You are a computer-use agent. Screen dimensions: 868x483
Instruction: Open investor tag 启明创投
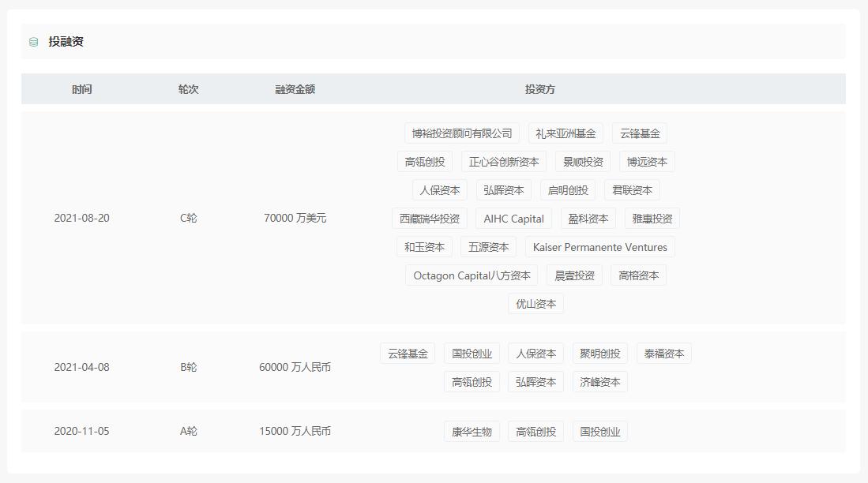[568, 189]
